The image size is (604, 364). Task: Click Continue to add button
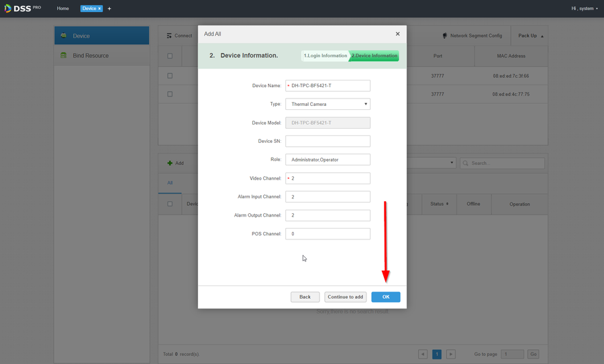click(x=345, y=297)
